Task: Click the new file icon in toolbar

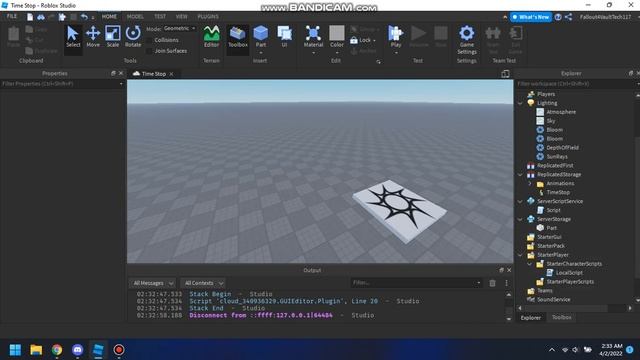Action: (30, 17)
